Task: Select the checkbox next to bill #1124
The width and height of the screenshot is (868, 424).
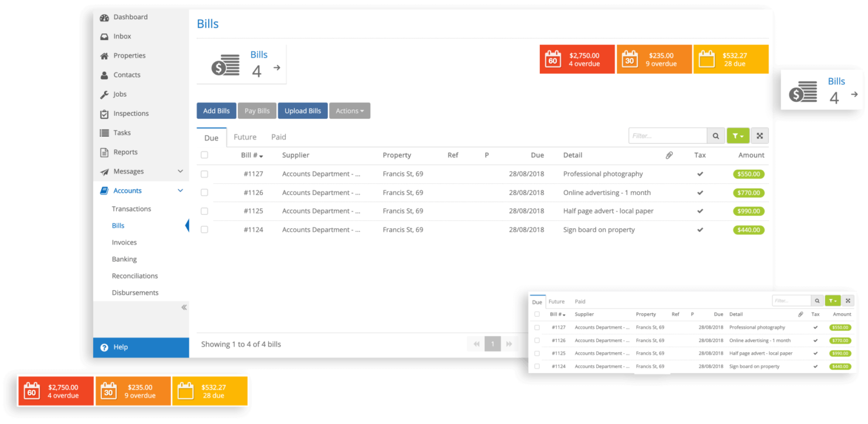Action: click(x=204, y=230)
